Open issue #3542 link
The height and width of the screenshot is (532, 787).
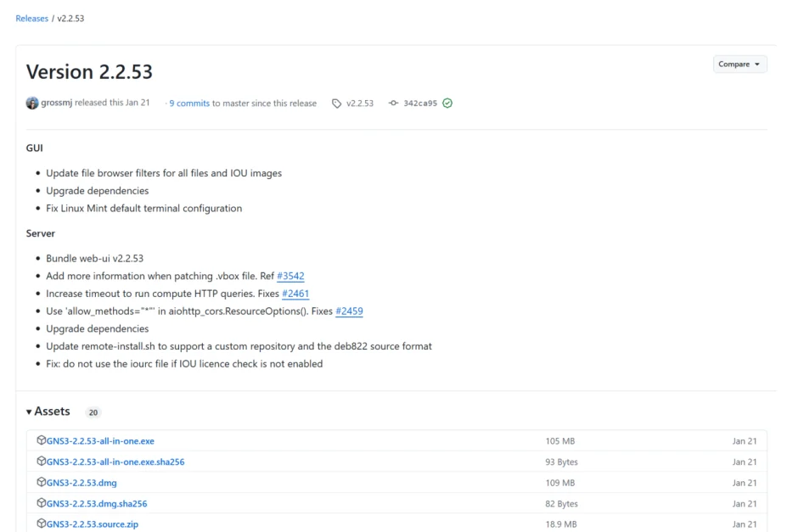pyautogui.click(x=290, y=276)
